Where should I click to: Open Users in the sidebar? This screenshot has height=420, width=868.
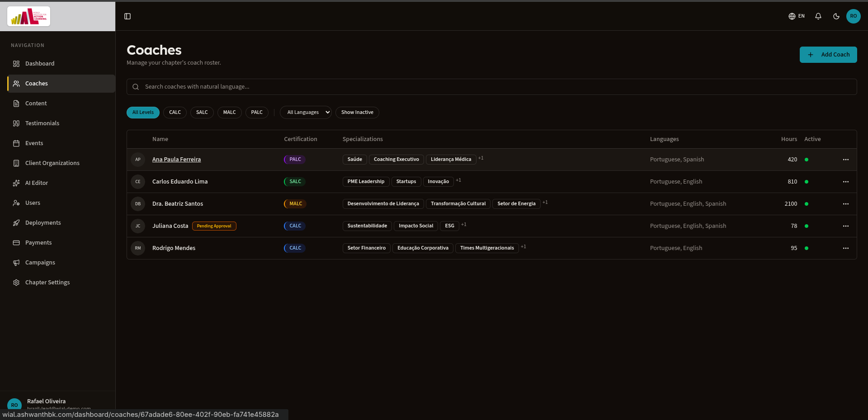pos(61,203)
